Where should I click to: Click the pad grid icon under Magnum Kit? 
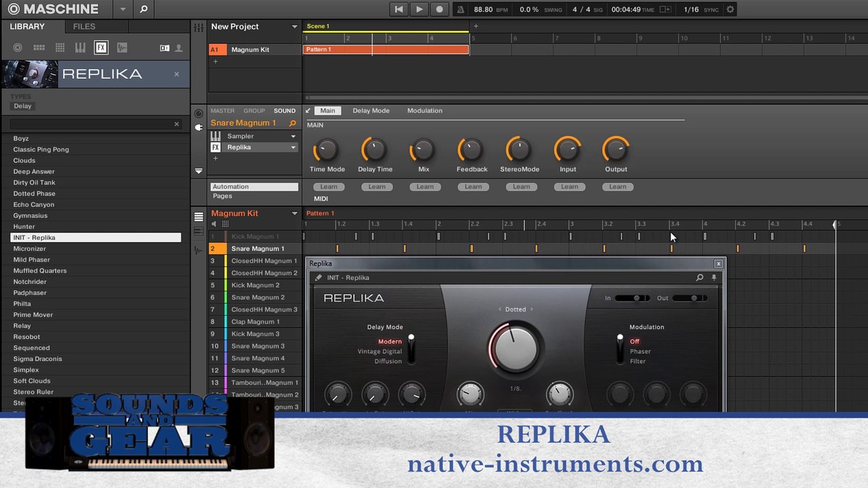point(225,224)
